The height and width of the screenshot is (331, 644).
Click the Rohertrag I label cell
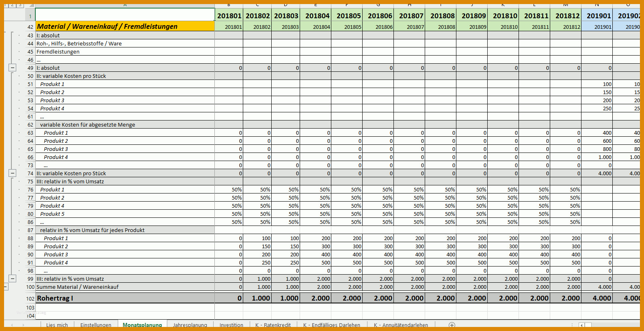(125, 298)
